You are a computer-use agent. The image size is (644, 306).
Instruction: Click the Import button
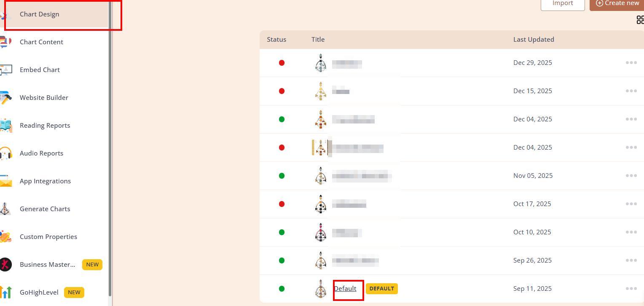point(562,3)
